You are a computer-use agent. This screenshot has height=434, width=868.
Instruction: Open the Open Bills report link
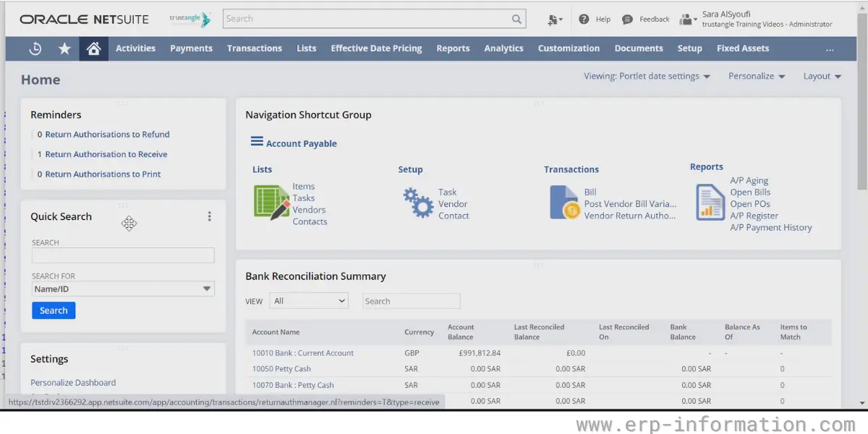coord(750,192)
